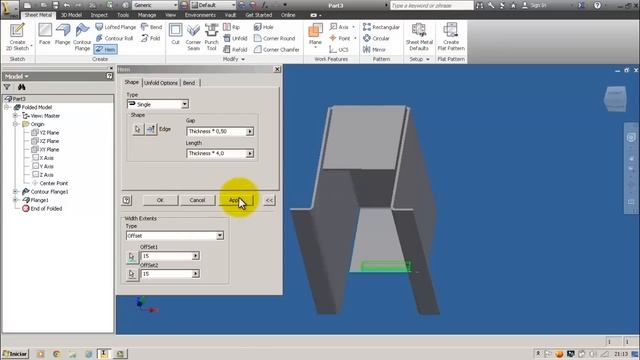Switch to Unfold Options tab

tap(161, 83)
